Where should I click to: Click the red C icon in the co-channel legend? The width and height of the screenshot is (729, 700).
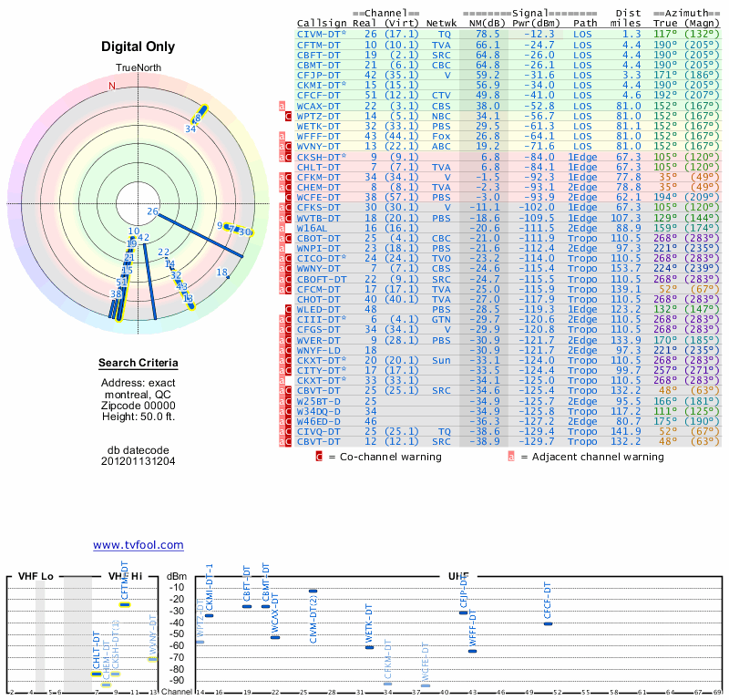(x=319, y=457)
